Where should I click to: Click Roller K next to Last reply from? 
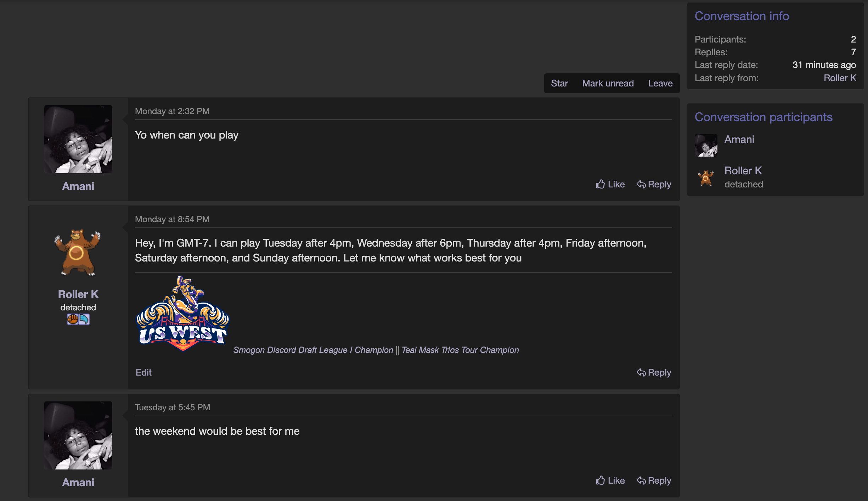tap(840, 78)
